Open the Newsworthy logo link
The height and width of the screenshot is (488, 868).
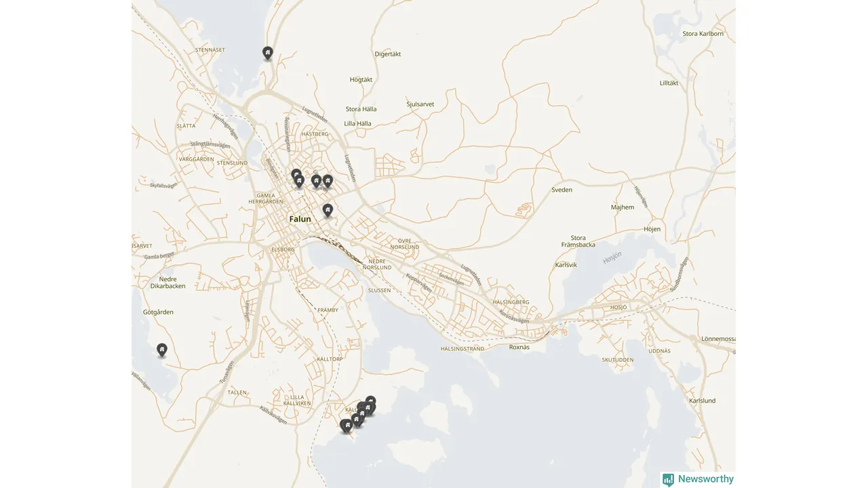(x=698, y=479)
